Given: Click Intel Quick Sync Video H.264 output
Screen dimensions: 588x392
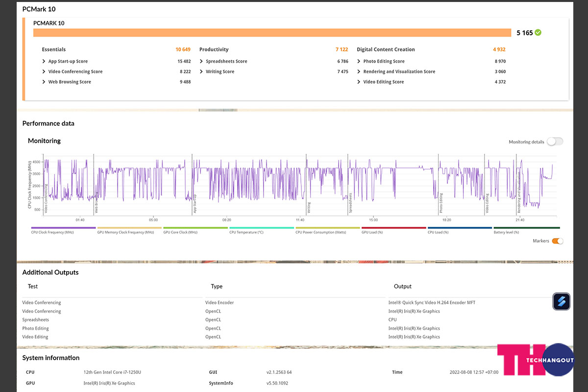Looking at the screenshot, I should (x=432, y=302).
